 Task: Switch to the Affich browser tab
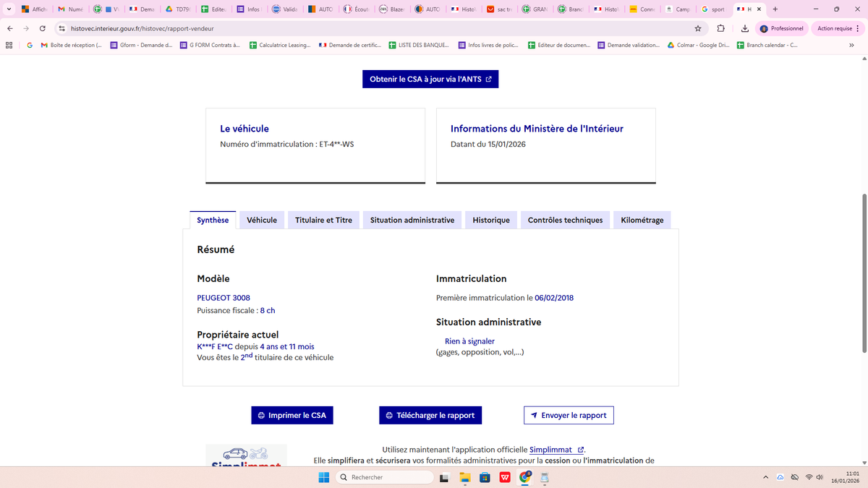coord(34,9)
